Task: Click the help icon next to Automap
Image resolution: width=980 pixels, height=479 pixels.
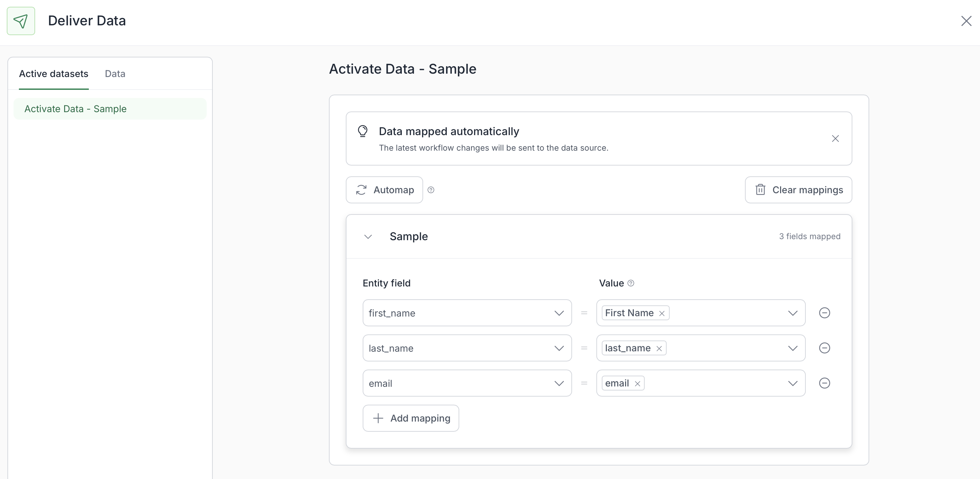Action: click(431, 190)
